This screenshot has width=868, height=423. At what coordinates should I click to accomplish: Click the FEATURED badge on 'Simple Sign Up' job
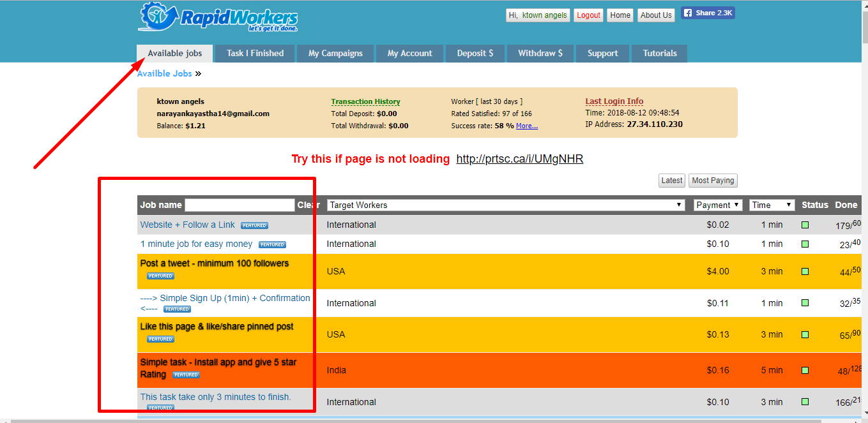(176, 309)
